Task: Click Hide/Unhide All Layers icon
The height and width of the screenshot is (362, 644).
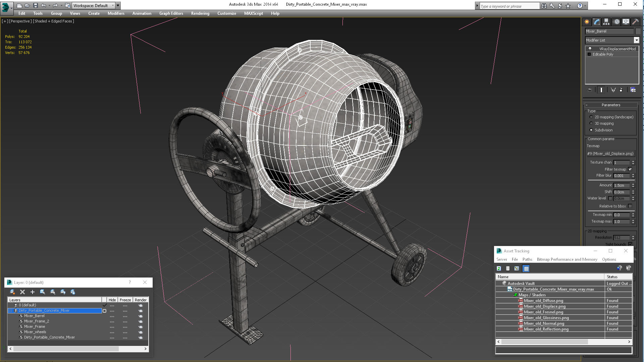Action: click(x=63, y=292)
